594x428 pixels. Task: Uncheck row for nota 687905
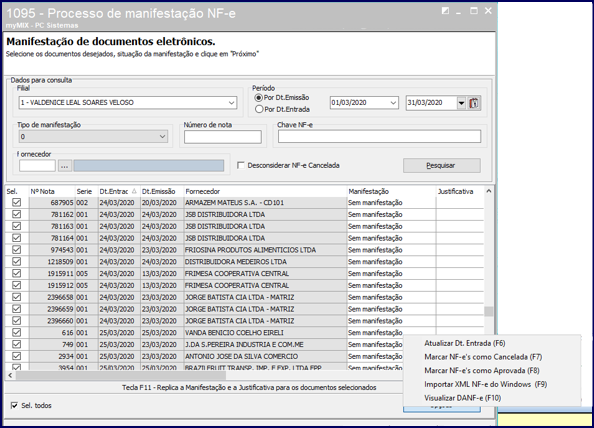[x=16, y=202]
